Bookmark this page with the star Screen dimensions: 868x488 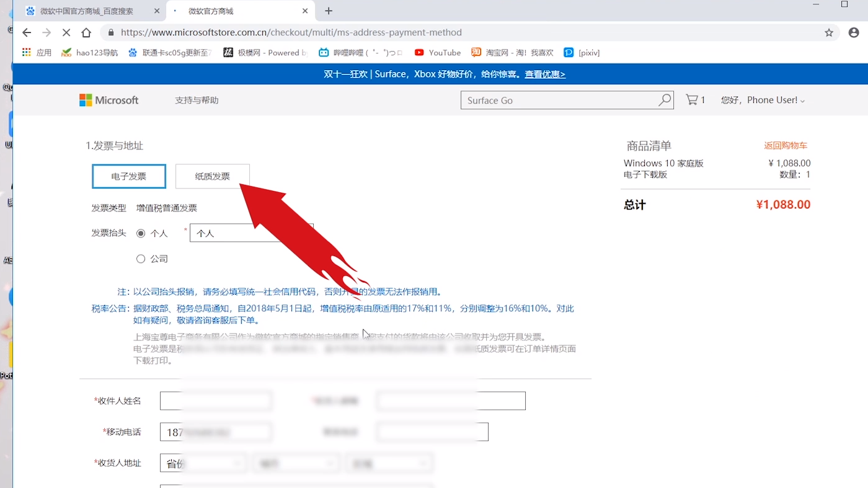point(829,33)
